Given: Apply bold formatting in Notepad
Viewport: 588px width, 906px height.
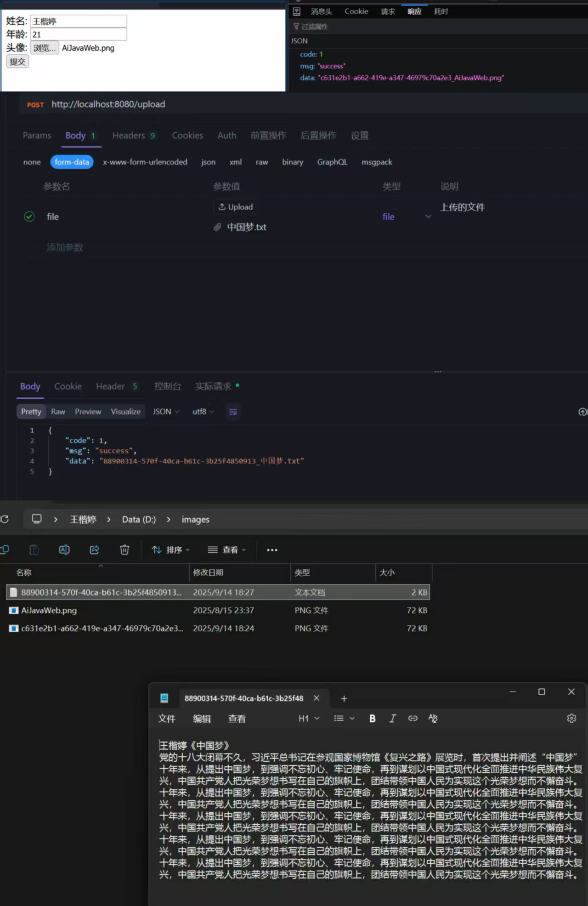Looking at the screenshot, I should click(373, 719).
